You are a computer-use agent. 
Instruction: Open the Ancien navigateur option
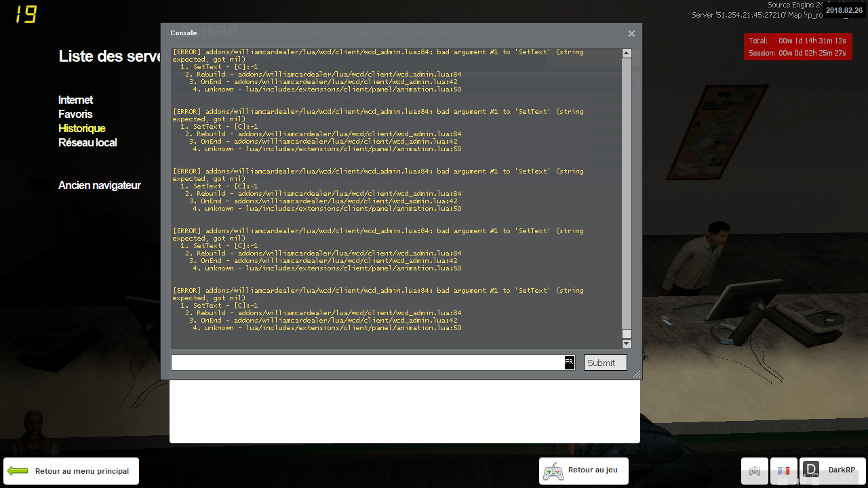100,185
